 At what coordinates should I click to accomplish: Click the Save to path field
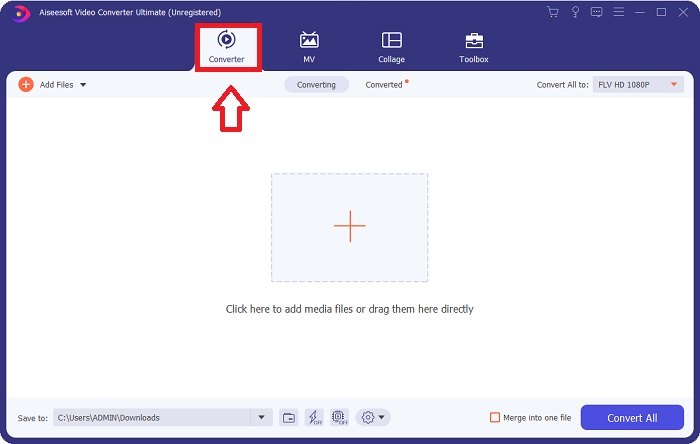[152, 418]
